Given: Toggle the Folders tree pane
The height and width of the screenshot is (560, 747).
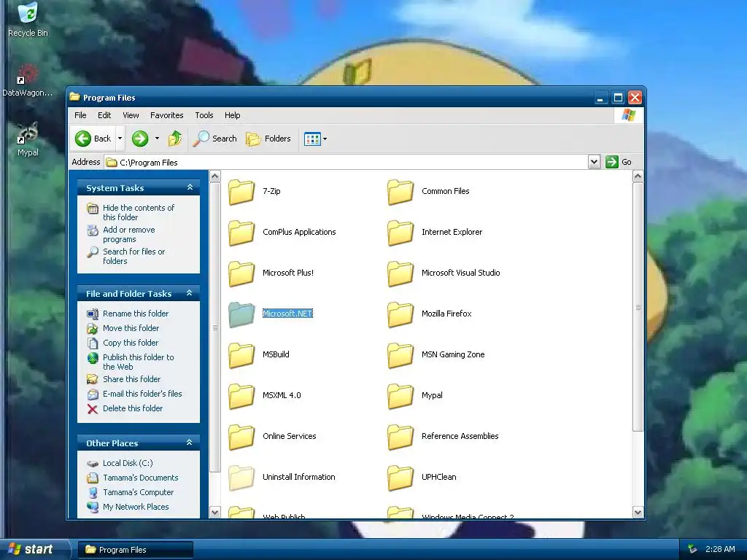Looking at the screenshot, I should 268,139.
